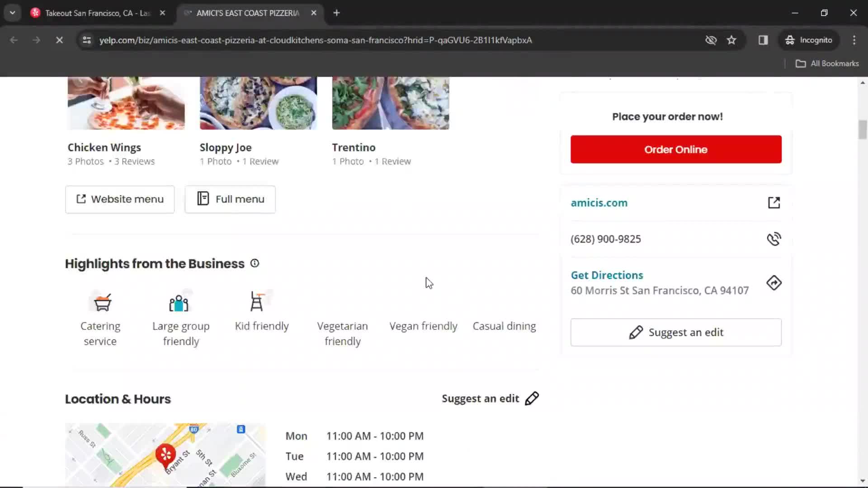Click Monday hours 11:00 AM - 10:00 PM

[375, 436]
